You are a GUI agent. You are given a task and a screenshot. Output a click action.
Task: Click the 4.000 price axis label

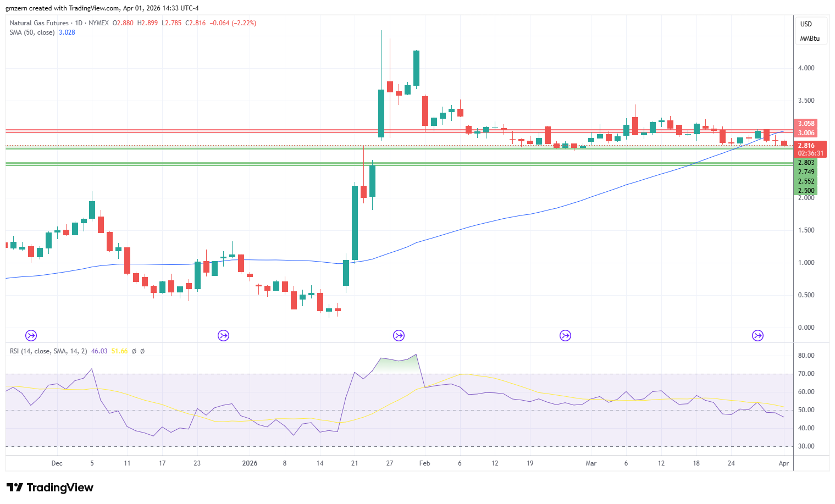806,68
